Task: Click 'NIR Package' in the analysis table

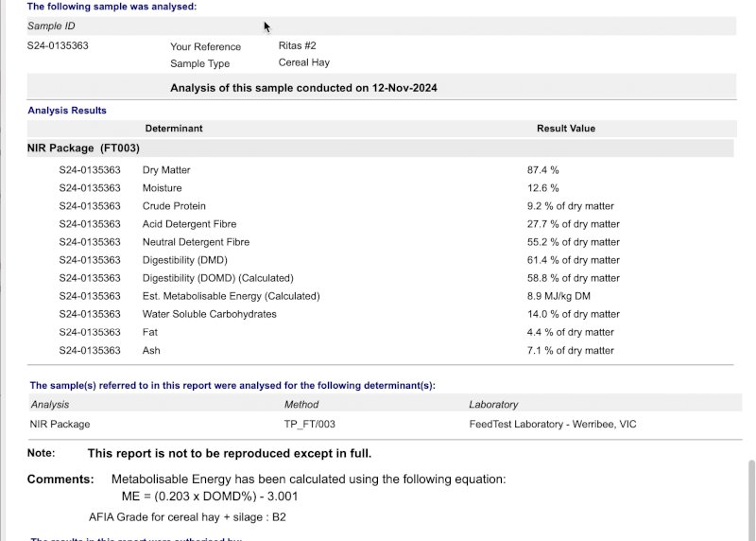Action: [x=60, y=425]
